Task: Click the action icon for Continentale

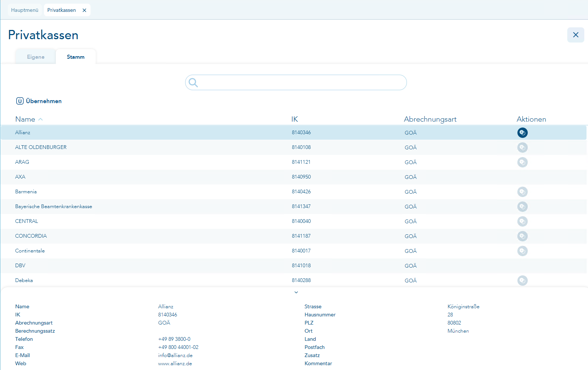Action: pos(522,251)
